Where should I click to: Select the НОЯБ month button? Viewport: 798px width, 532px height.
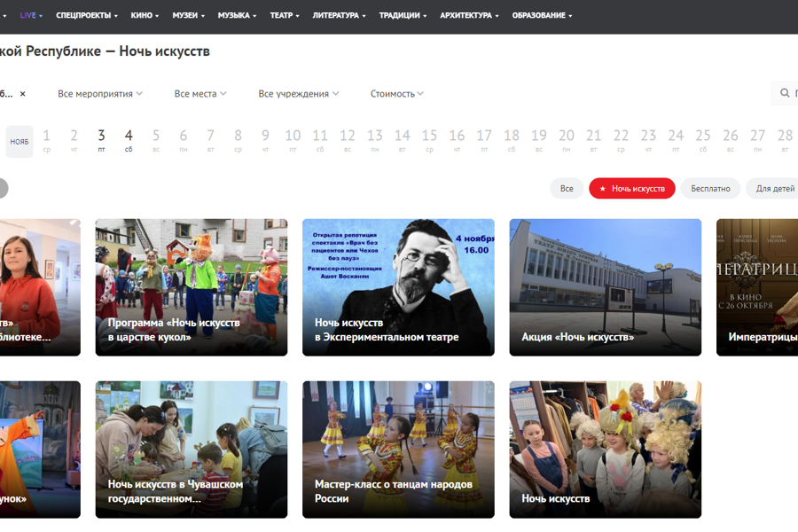20,142
